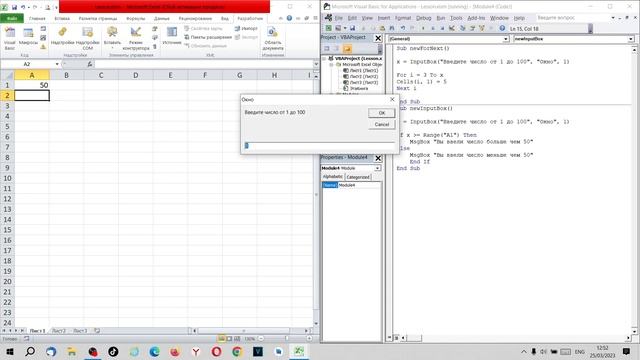Open the newInputBox procedure dropdown
This screenshot has height=360, width=640.
[631, 39]
